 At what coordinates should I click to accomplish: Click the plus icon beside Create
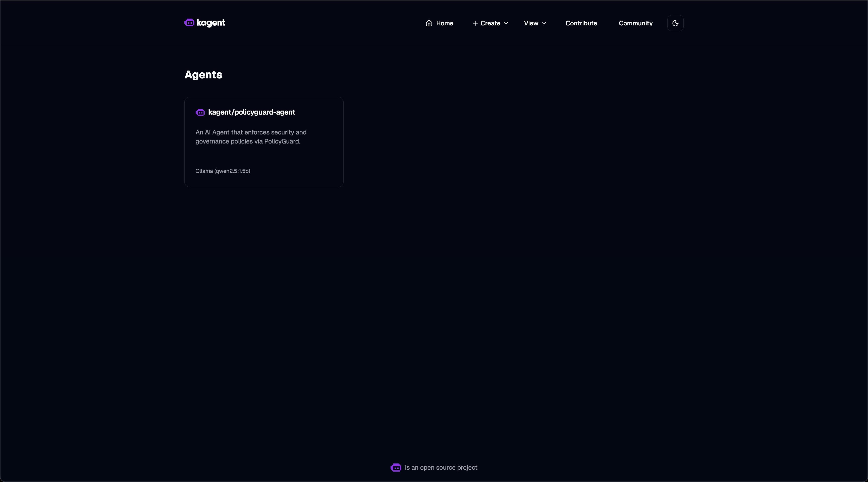(475, 23)
